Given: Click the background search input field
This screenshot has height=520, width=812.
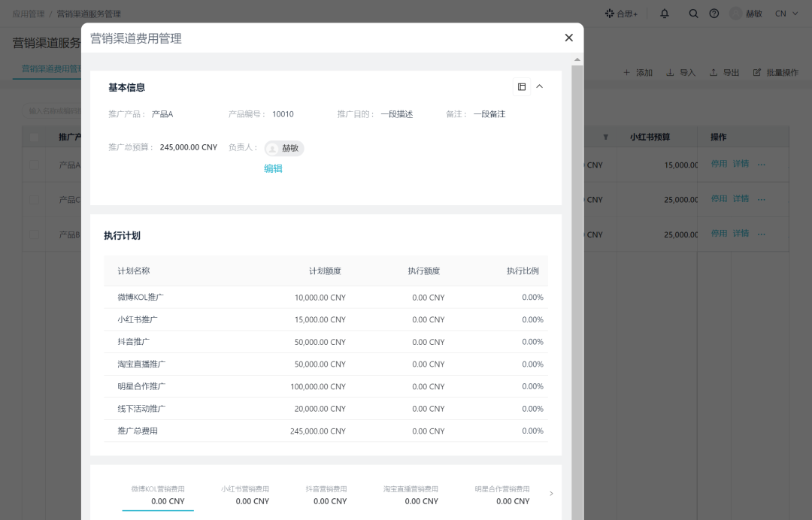Looking at the screenshot, I should point(52,110).
